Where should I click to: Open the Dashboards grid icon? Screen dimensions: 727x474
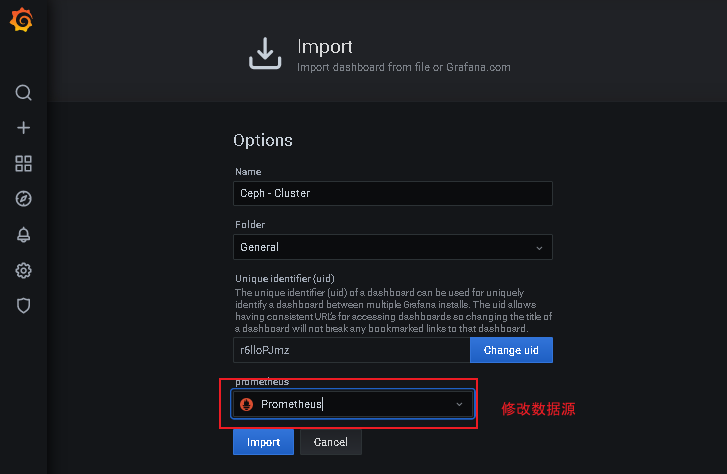23,163
